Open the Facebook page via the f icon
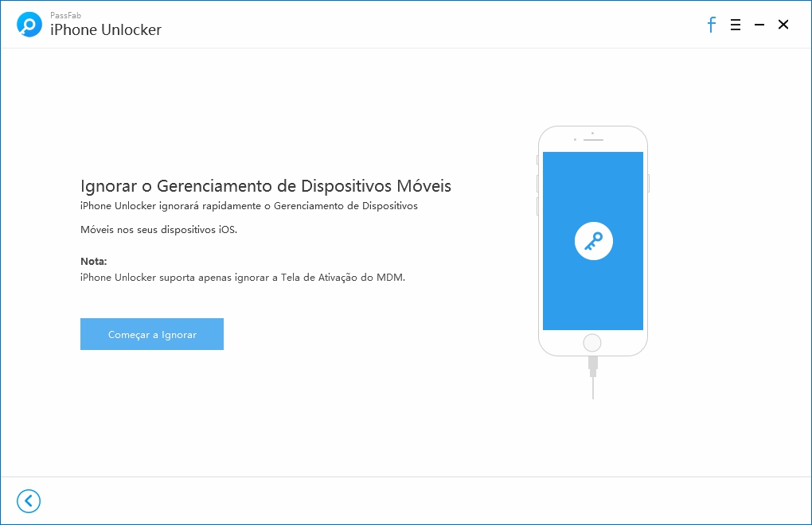Screen dimensions: 812x525 point(711,25)
